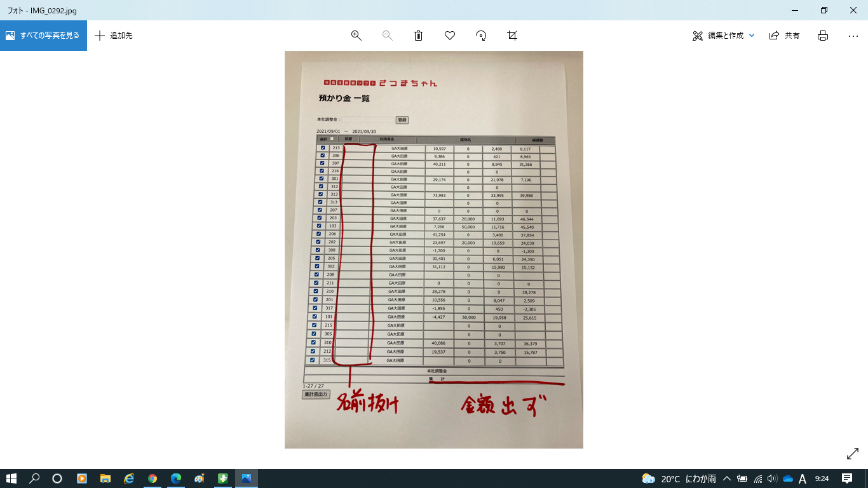The height and width of the screenshot is (488, 868).
Task: Show hidden system tray icons chevron
Action: 727,478
